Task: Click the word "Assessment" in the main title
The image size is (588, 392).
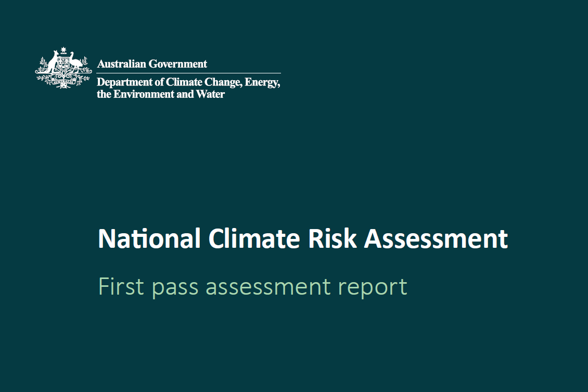Action: pos(436,239)
